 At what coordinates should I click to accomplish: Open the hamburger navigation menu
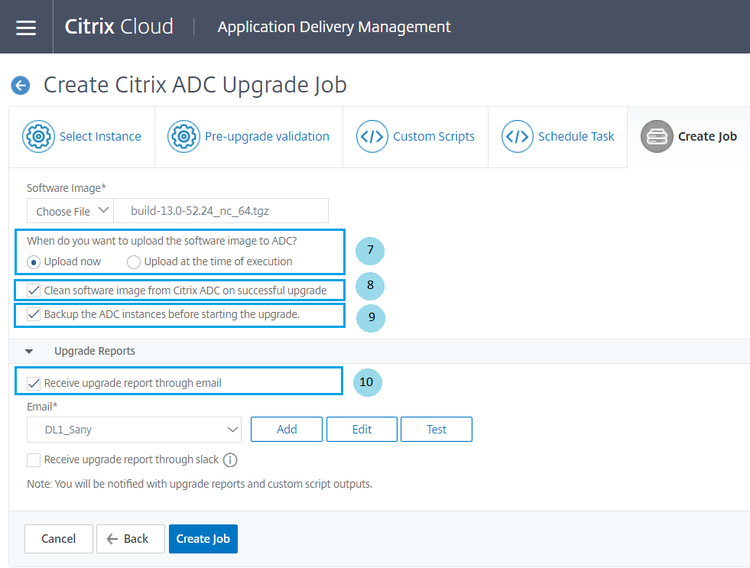pyautogui.click(x=26, y=27)
